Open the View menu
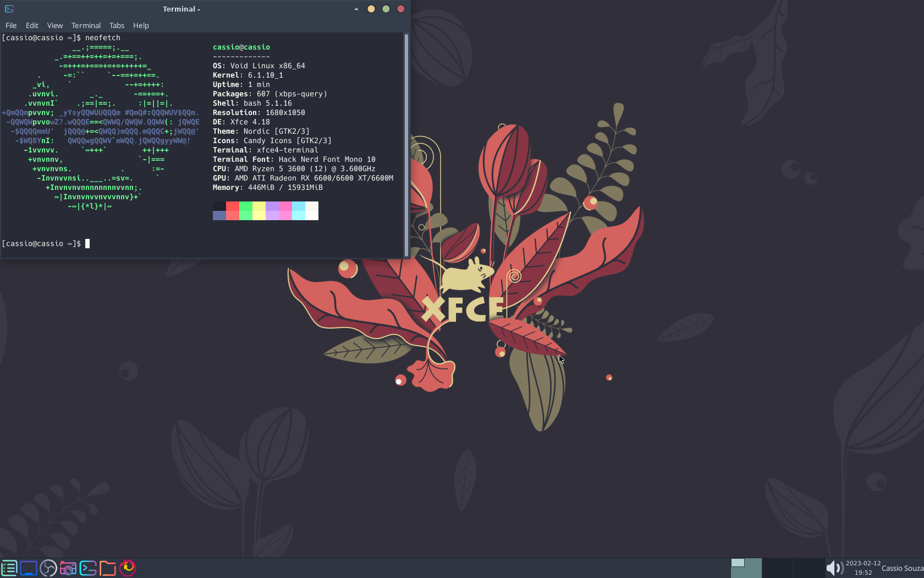 [x=55, y=25]
